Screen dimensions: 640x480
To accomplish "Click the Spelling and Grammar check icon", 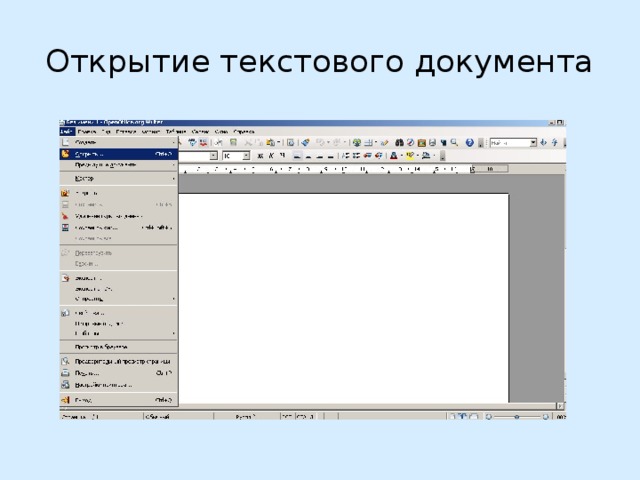I will [192, 142].
